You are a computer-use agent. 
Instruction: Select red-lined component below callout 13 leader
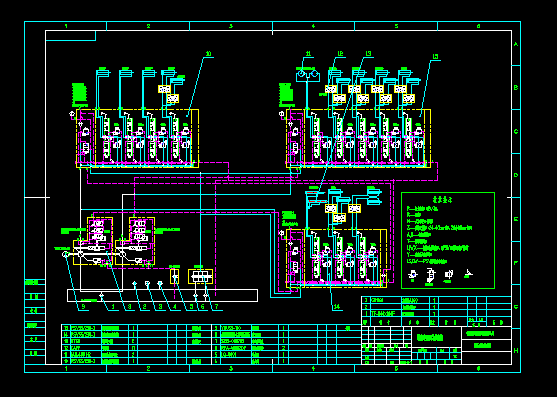point(316,198)
